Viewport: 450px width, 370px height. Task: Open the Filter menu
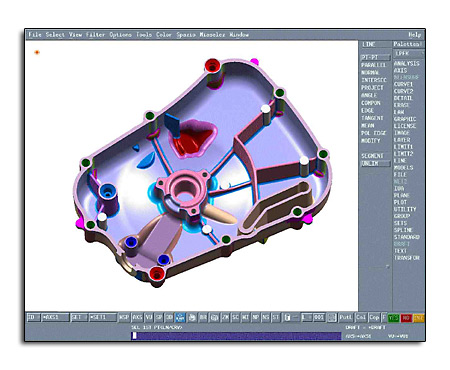95,35
